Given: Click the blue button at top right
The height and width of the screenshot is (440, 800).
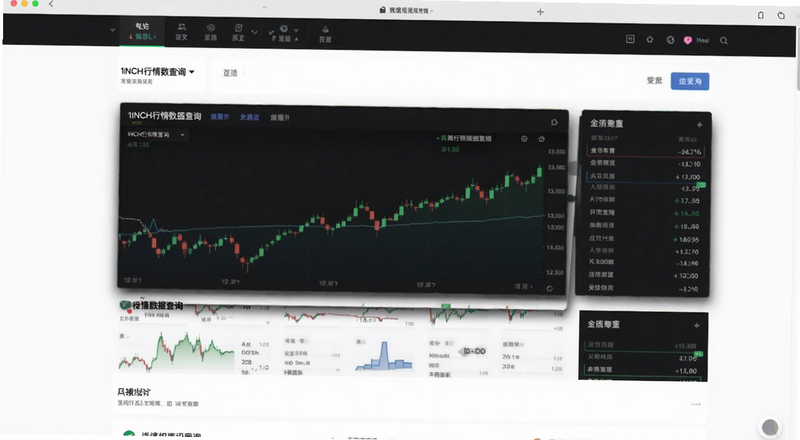Looking at the screenshot, I should 690,81.
